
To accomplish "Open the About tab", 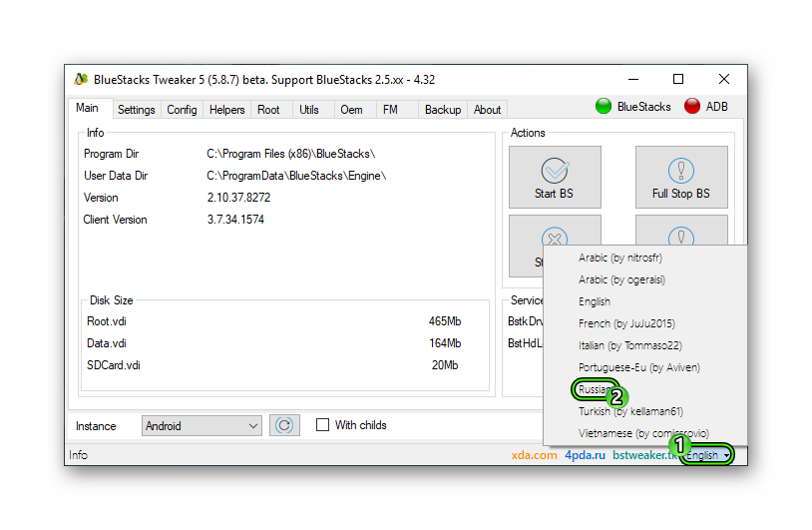I will (x=488, y=110).
